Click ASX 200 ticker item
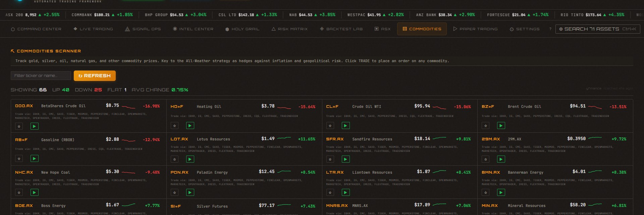 (x=32, y=15)
